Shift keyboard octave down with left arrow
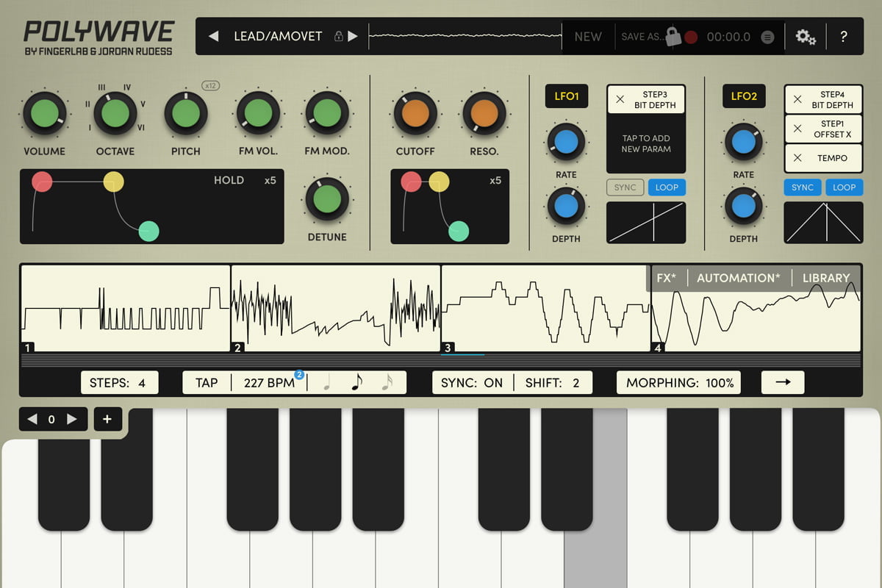Viewport: 882px width, 588px height. (x=32, y=419)
